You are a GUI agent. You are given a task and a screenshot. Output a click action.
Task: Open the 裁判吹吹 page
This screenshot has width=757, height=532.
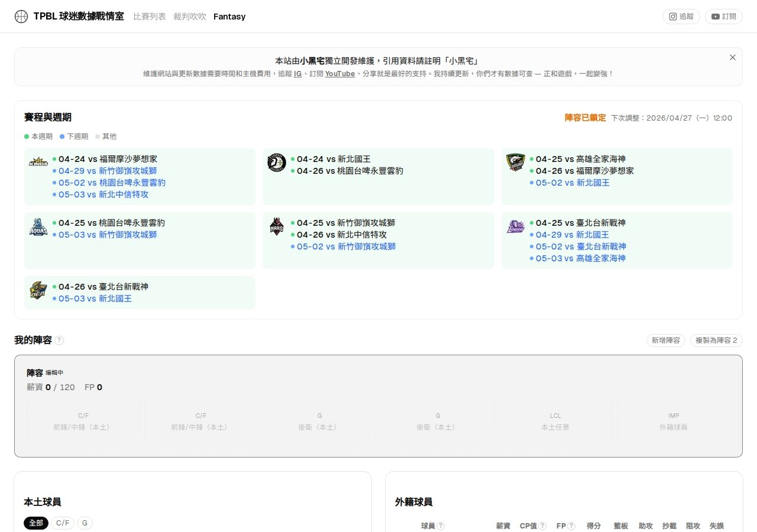(189, 17)
